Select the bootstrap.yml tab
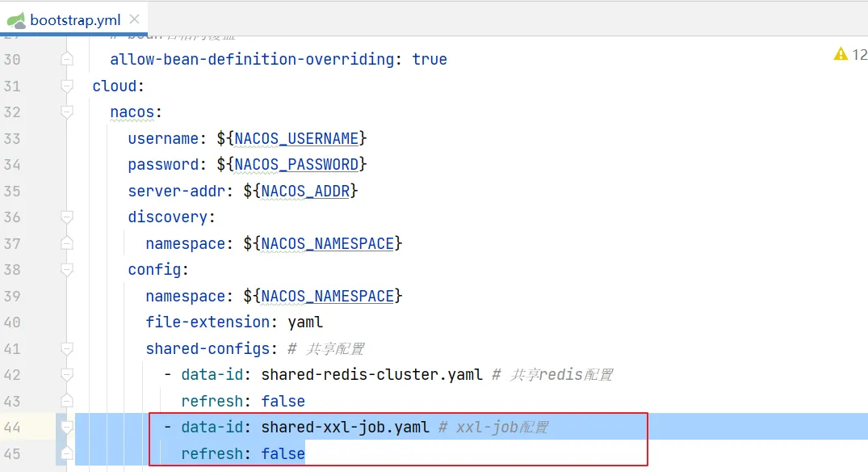The image size is (868, 472). pos(75,20)
